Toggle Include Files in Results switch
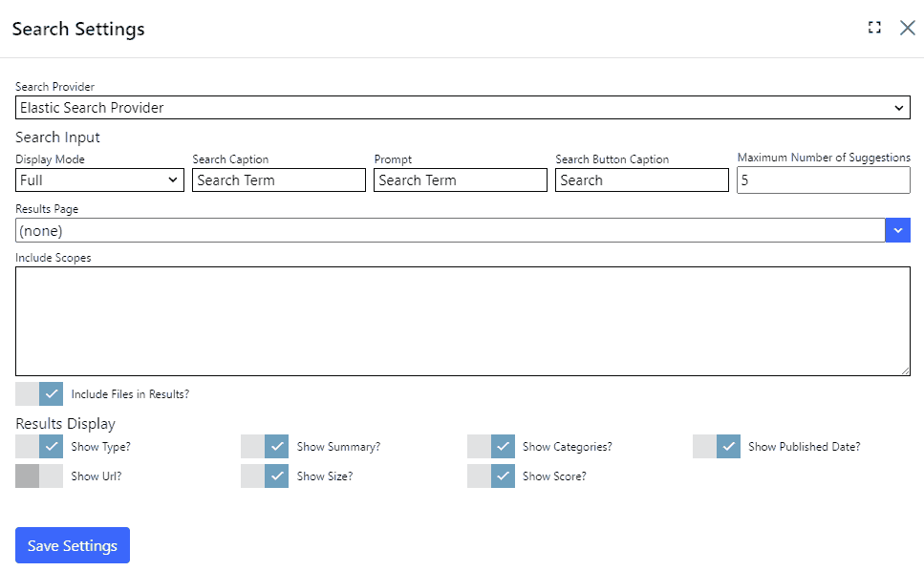The width and height of the screenshot is (924, 571). [39, 394]
